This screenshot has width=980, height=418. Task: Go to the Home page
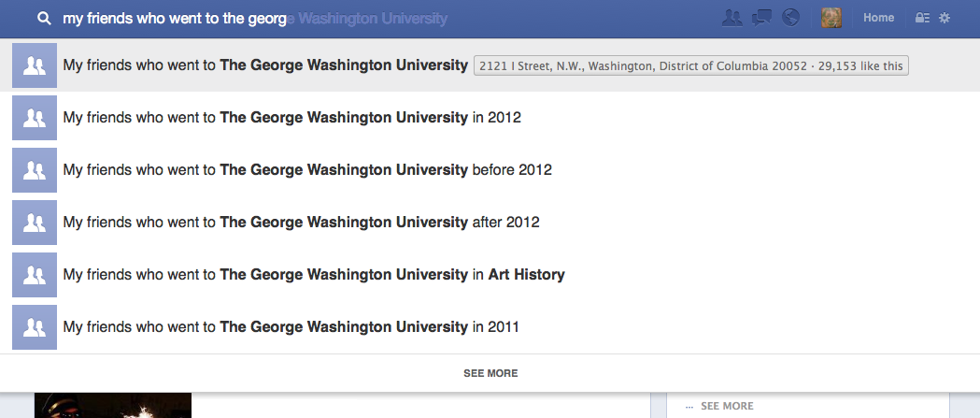(x=878, y=18)
